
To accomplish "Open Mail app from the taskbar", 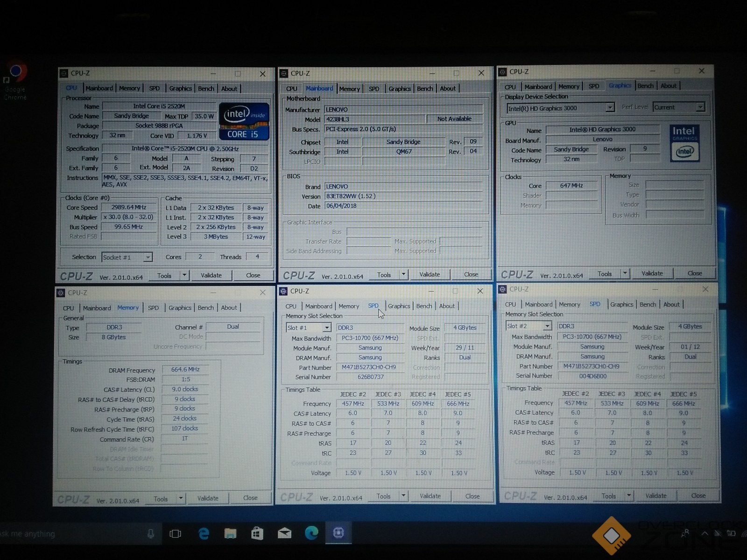I will pos(284,533).
